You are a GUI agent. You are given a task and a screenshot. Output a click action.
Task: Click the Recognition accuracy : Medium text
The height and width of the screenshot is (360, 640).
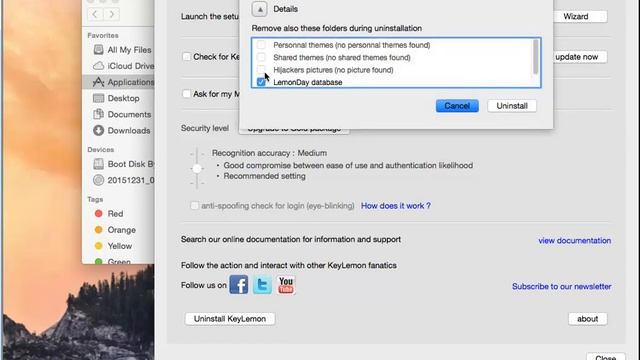click(x=269, y=153)
